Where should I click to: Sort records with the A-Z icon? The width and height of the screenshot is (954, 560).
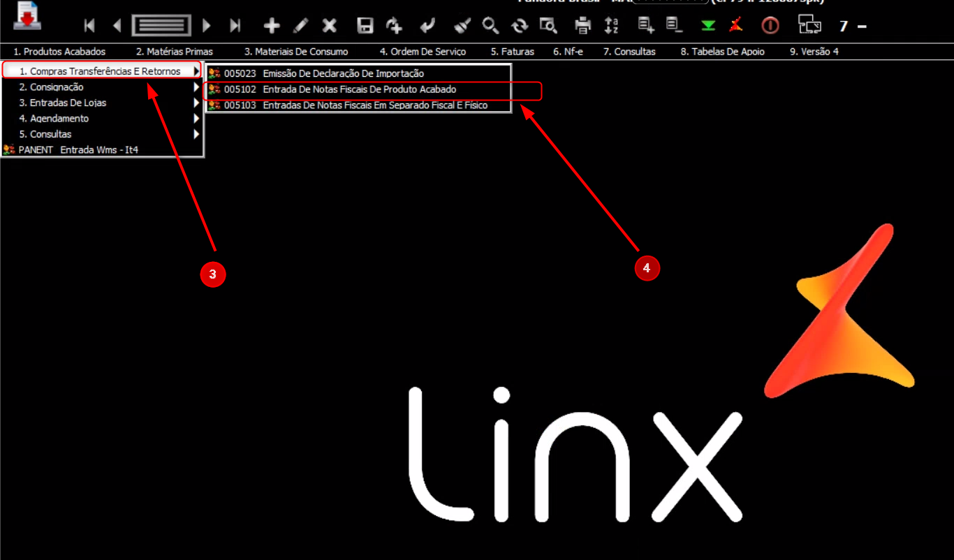611,26
